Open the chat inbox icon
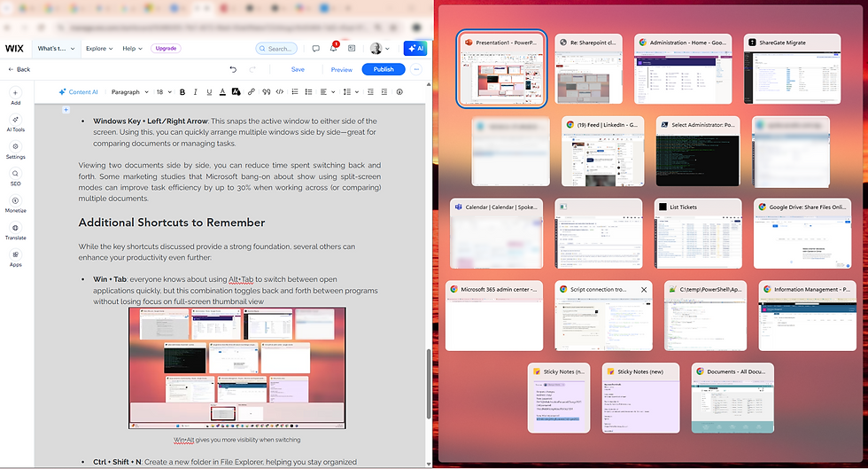The image size is (868, 469). pyautogui.click(x=315, y=49)
